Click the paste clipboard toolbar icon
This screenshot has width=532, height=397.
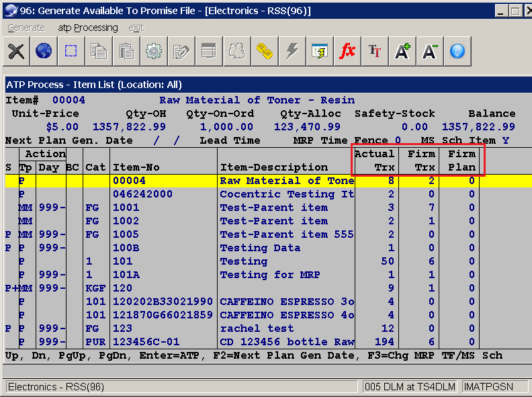(126, 52)
